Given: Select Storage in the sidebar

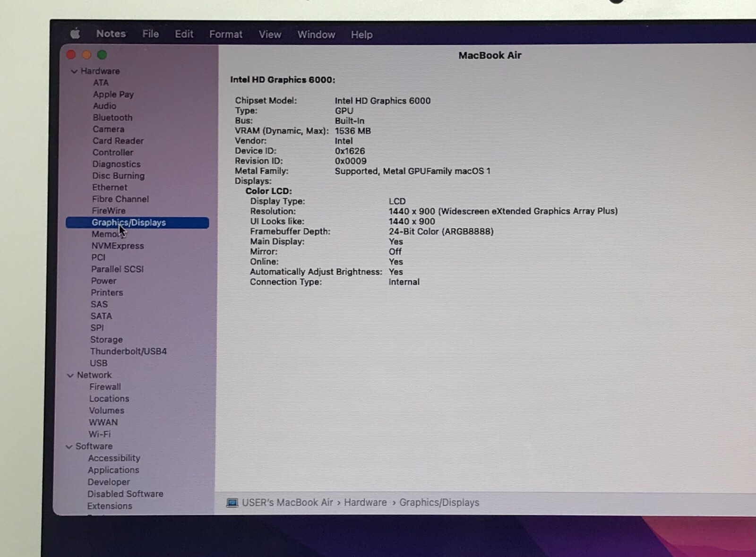Looking at the screenshot, I should coord(106,340).
